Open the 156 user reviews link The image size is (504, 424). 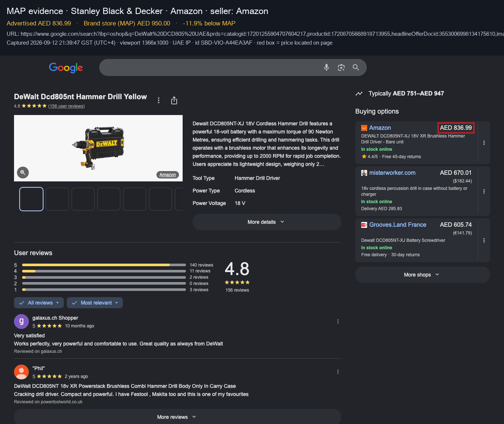[66, 106]
